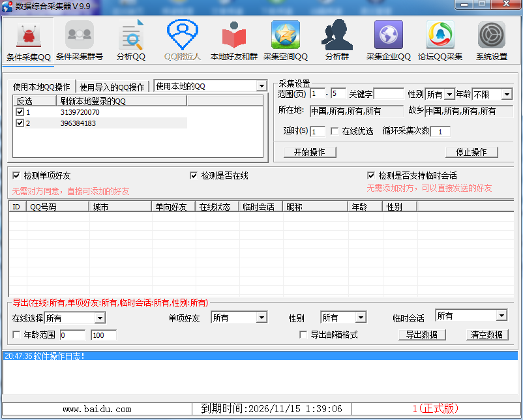
Task: Open the export 性别 dropdown
Action: click(361, 318)
